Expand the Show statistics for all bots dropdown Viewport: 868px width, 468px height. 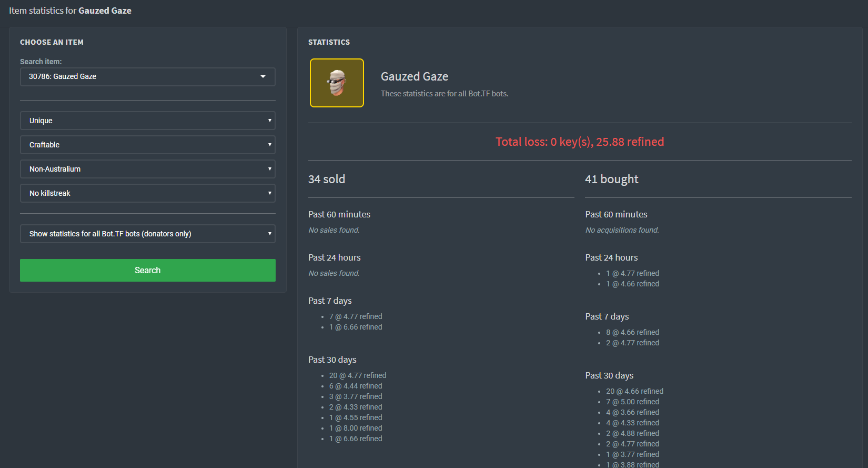click(147, 234)
